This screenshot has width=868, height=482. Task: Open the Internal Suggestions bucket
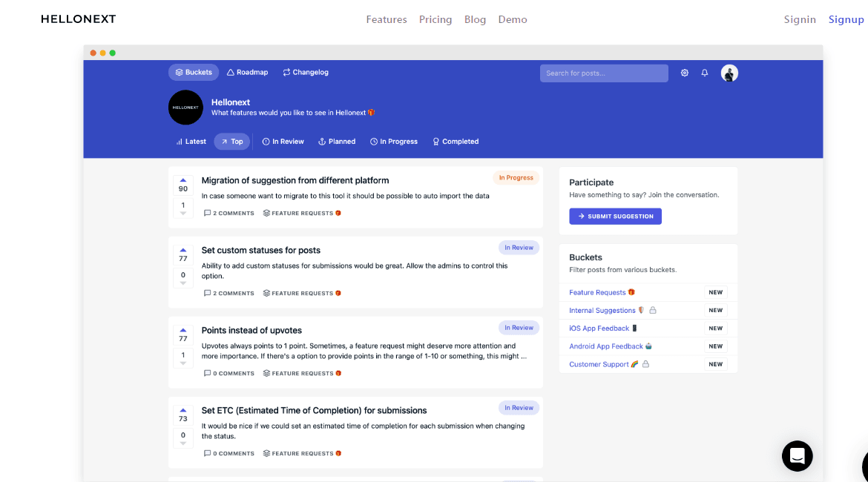click(602, 311)
